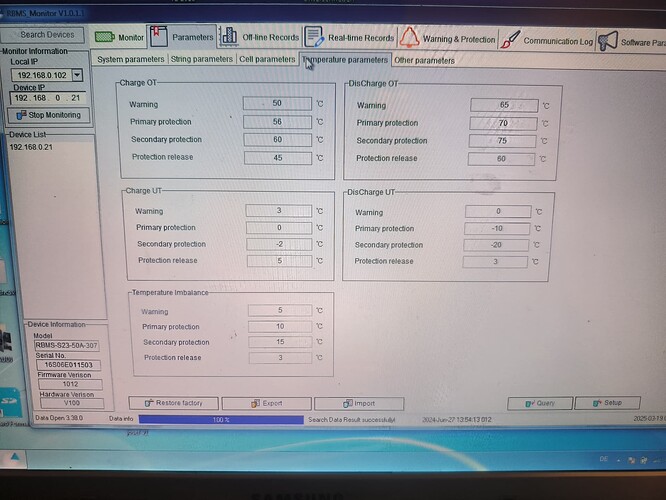This screenshot has width=666, height=500.
Task: Click DisCharge UT Primary protection field
Action: [x=497, y=229]
